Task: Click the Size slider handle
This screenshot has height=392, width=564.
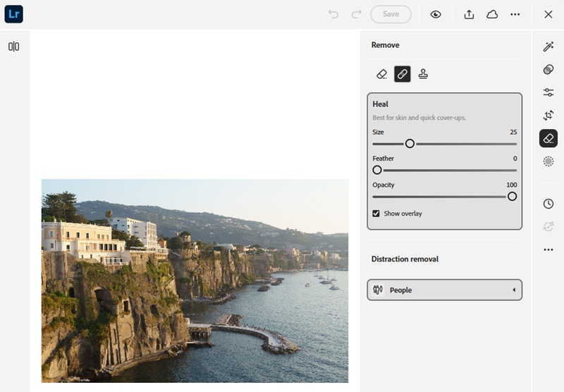Action: (410, 144)
